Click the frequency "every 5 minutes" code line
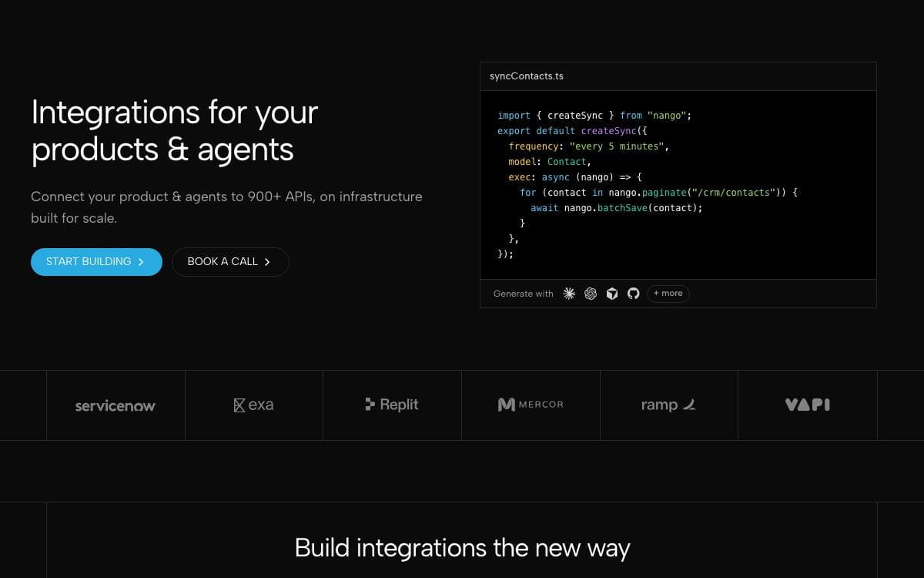The width and height of the screenshot is (924, 578). (x=589, y=146)
